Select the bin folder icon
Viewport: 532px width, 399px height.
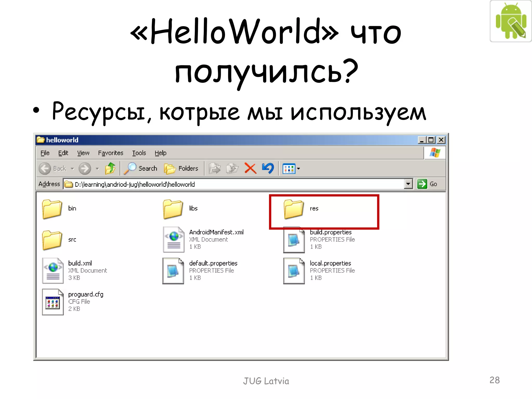pos(52,209)
